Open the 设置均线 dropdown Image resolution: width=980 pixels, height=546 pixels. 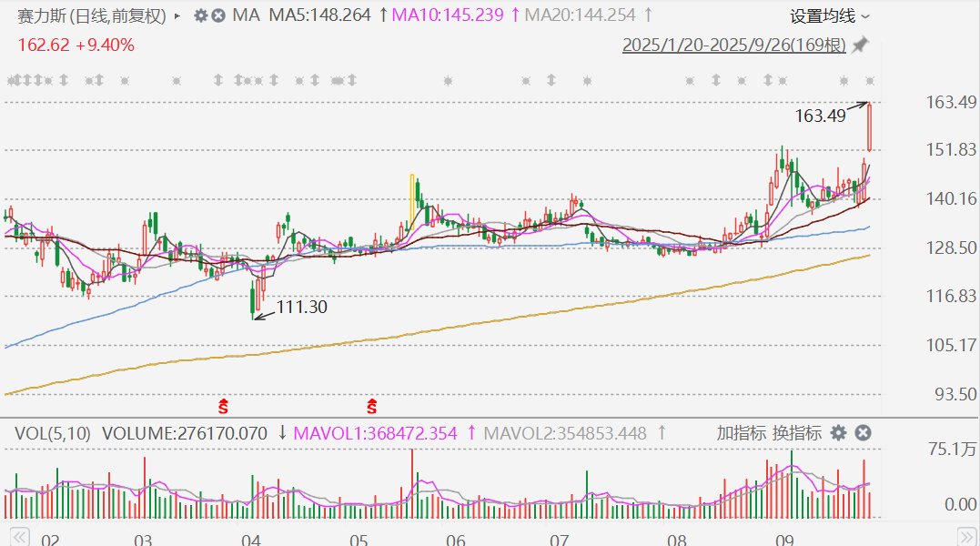829,15
